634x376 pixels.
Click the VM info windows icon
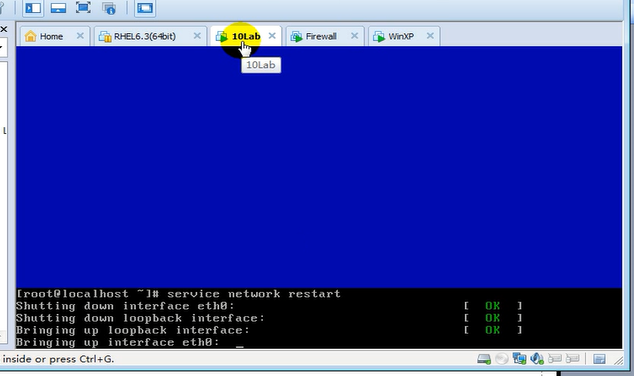click(x=109, y=8)
